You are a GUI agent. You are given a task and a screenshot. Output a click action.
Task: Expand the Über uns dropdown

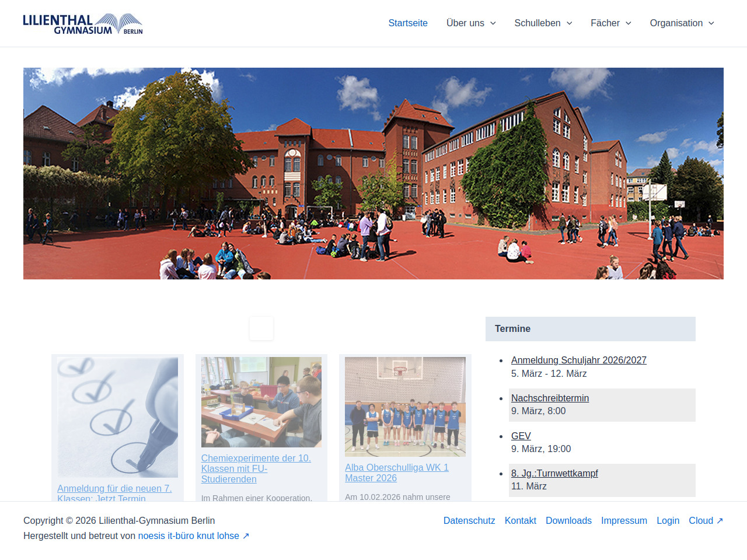click(471, 23)
